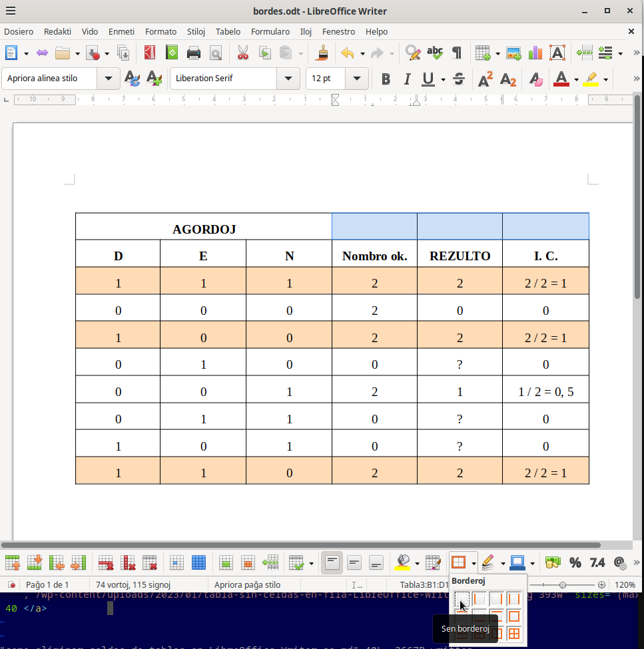
Task: Click the Cut scissors icon
Action: coord(242,53)
